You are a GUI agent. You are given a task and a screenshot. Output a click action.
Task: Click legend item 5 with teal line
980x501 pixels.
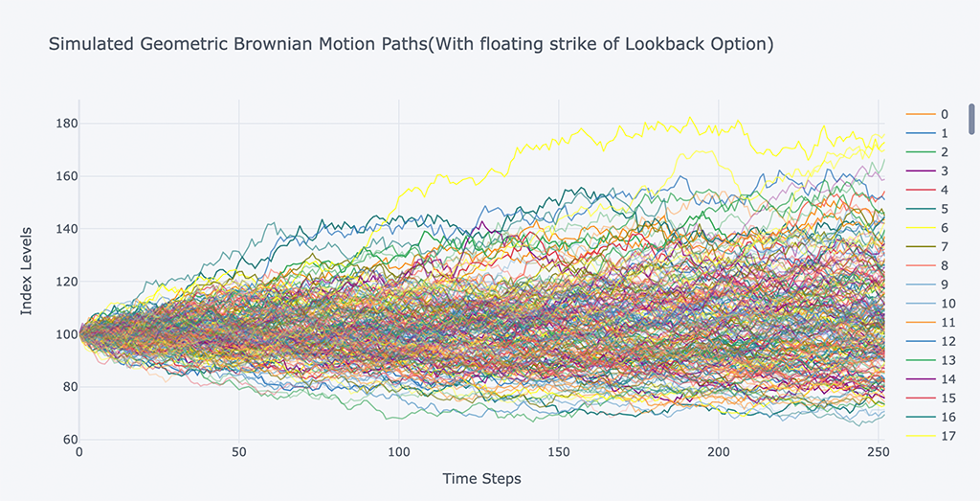(x=944, y=209)
